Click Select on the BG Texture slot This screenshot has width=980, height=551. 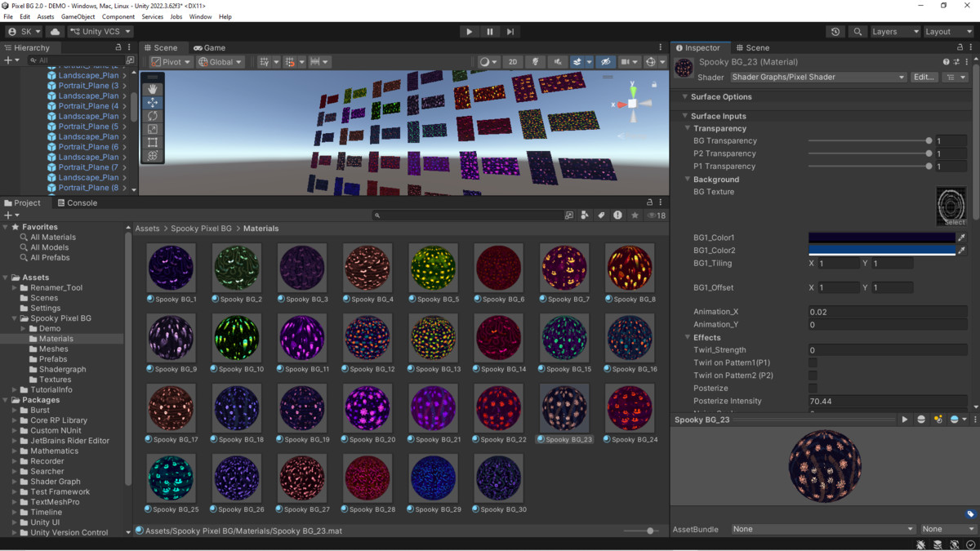tap(954, 222)
